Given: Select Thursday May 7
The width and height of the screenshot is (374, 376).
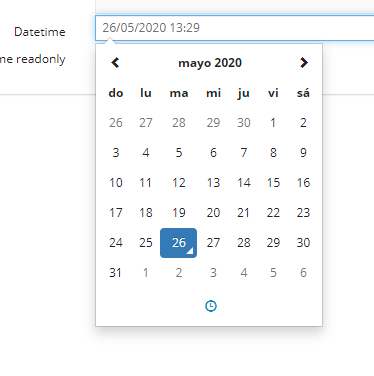Looking at the screenshot, I should [244, 153].
